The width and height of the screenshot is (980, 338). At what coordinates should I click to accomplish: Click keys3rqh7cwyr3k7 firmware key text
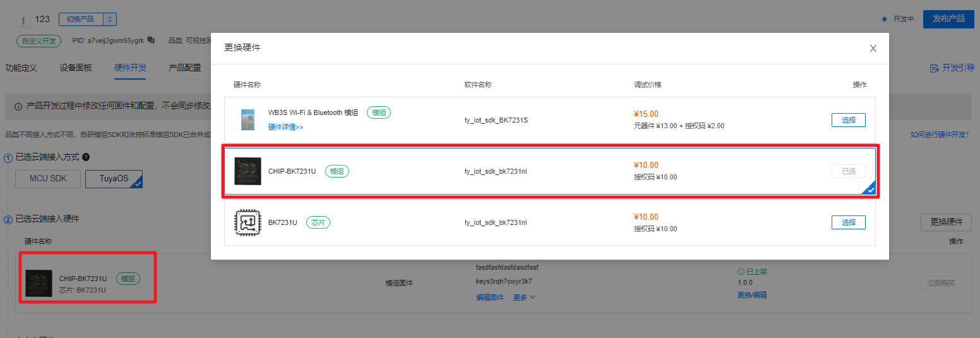pos(504,281)
